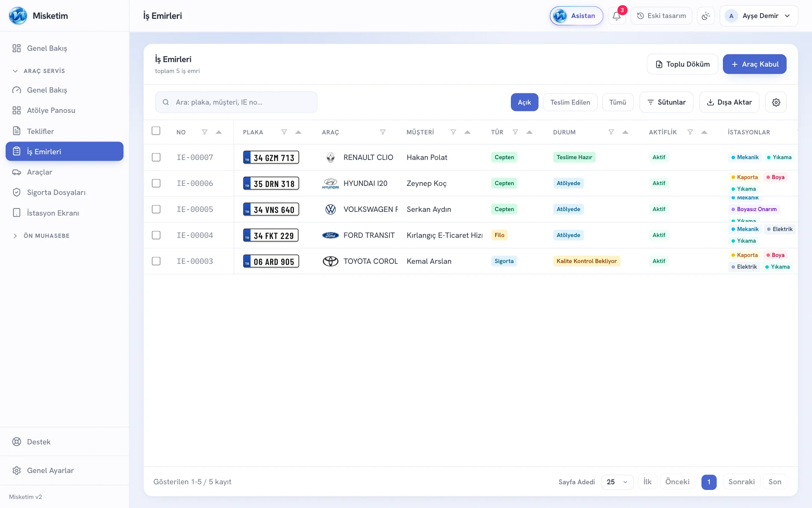Select the Tümü filter tab

[x=618, y=102]
